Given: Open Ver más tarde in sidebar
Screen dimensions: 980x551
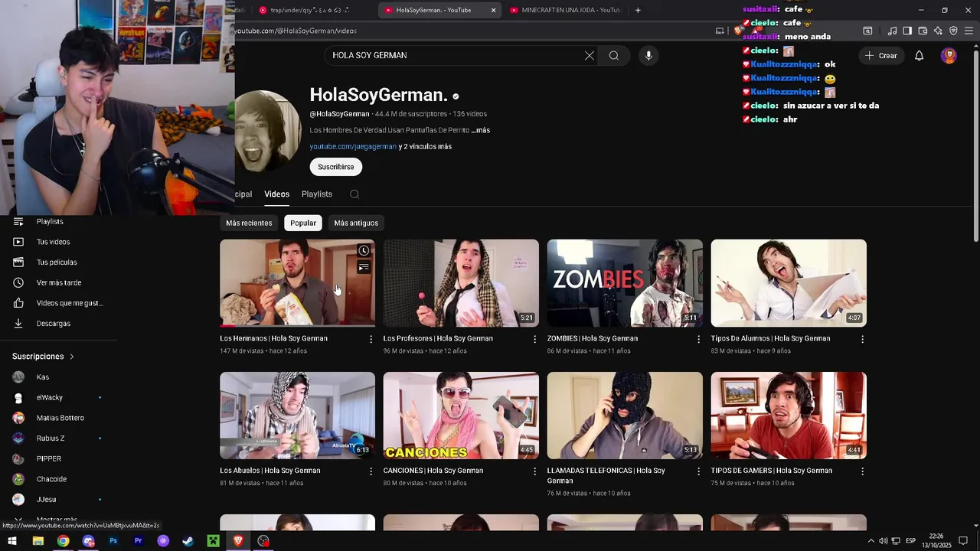Looking at the screenshot, I should pyautogui.click(x=58, y=283).
